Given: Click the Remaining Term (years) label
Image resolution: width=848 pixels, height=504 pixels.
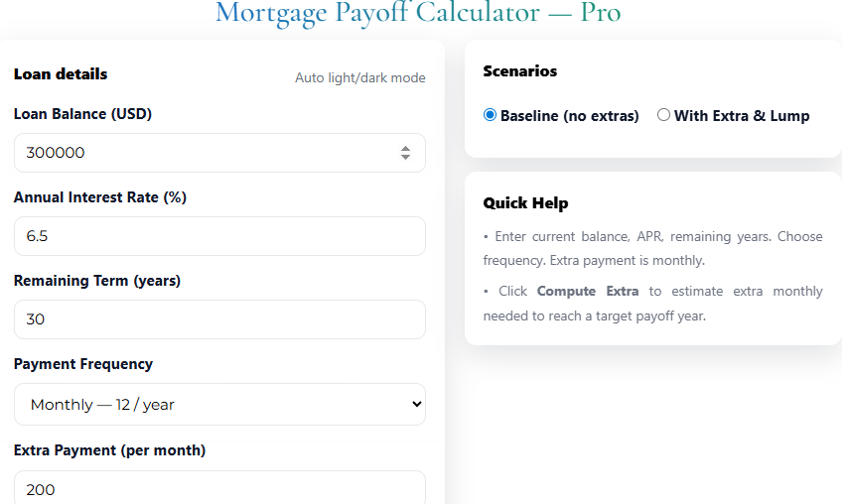Looking at the screenshot, I should pyautogui.click(x=96, y=281).
